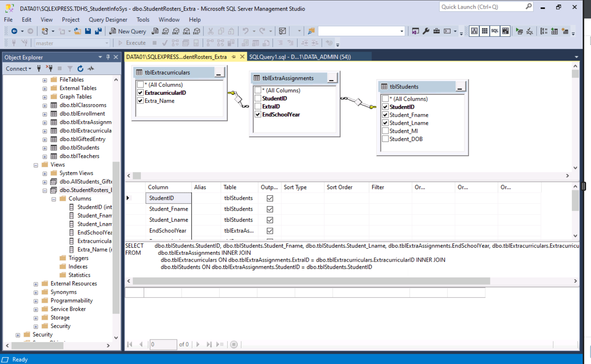Check Student_MI in tblStudents
Viewport: 591px width, 364px height.
pos(386,131)
